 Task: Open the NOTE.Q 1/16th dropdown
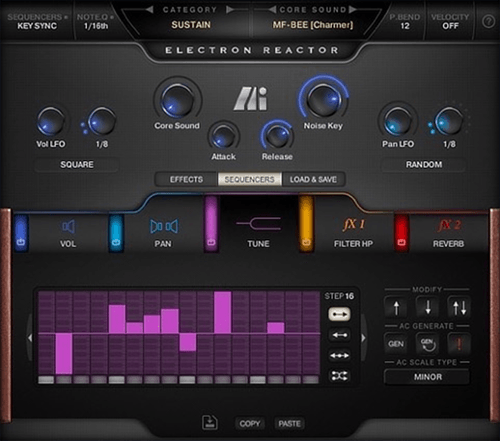(x=96, y=21)
